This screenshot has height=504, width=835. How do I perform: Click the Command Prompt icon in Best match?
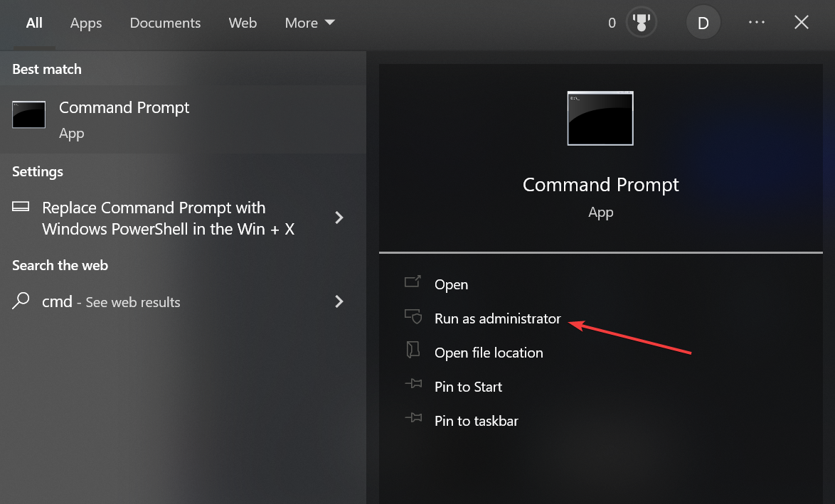click(x=29, y=114)
